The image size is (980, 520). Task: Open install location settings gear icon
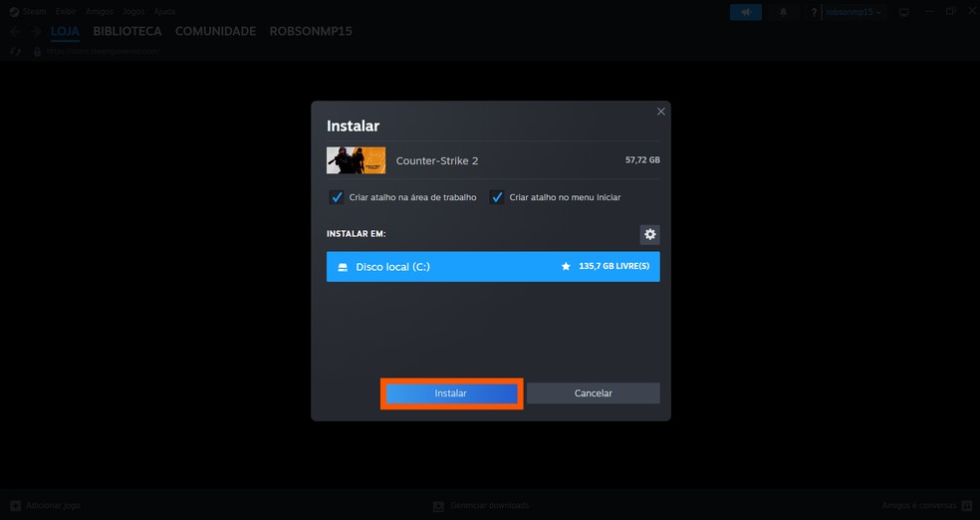click(x=650, y=234)
